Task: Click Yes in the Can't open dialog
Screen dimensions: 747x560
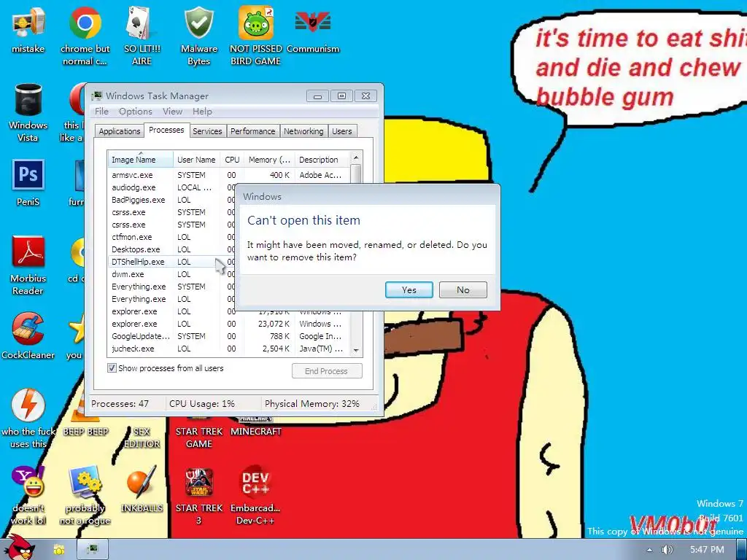Action: coord(409,290)
